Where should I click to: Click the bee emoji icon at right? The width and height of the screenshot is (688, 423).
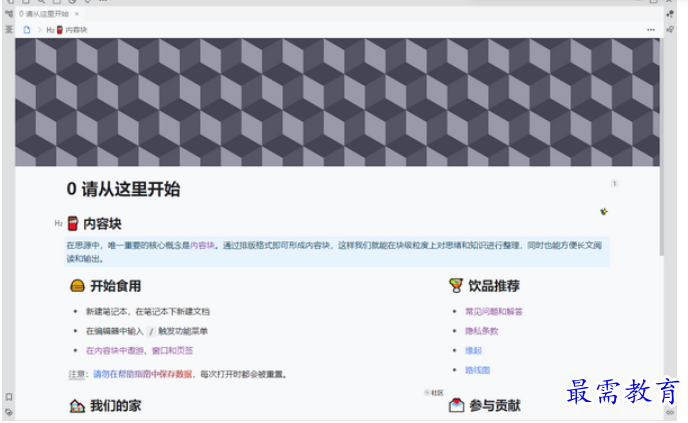[603, 211]
